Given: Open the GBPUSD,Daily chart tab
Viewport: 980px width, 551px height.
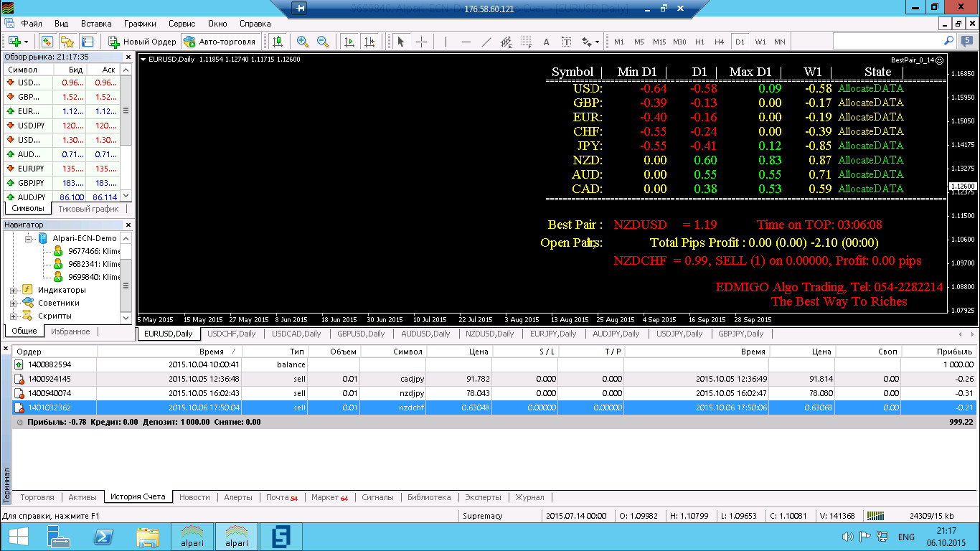Looking at the screenshot, I should pyautogui.click(x=360, y=334).
